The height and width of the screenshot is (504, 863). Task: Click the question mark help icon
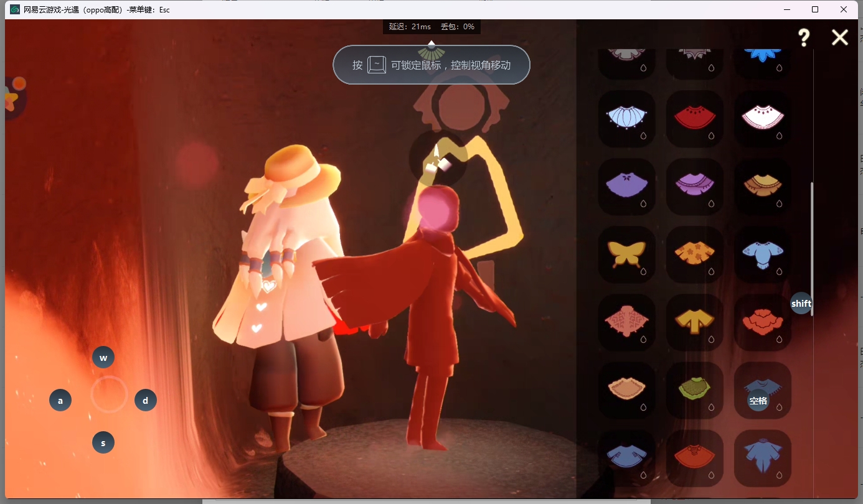pyautogui.click(x=804, y=38)
